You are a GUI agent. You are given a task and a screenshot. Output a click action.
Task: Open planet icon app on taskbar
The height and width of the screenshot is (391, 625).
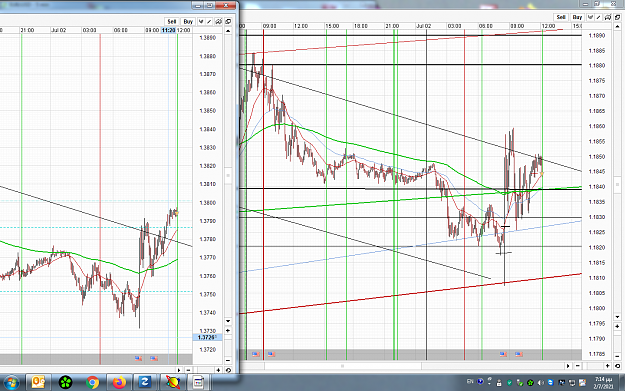coord(173,383)
